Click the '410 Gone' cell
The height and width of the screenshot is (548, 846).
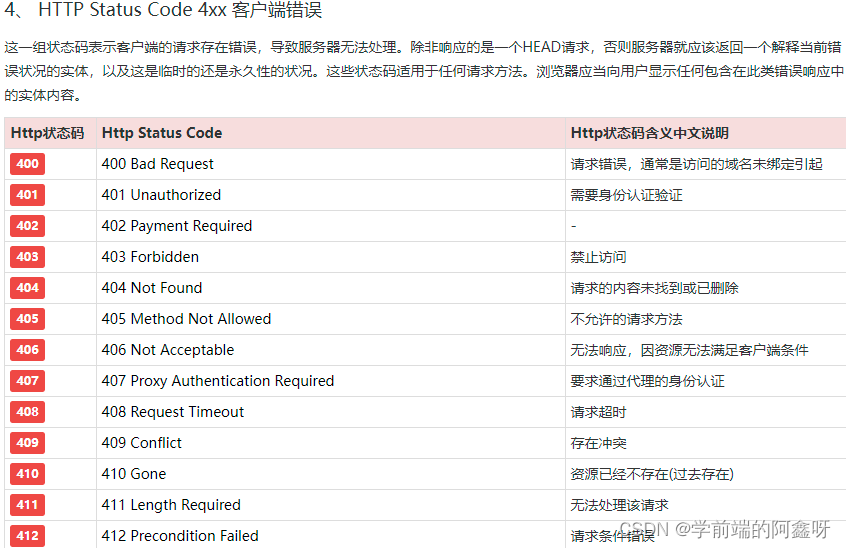click(330, 474)
